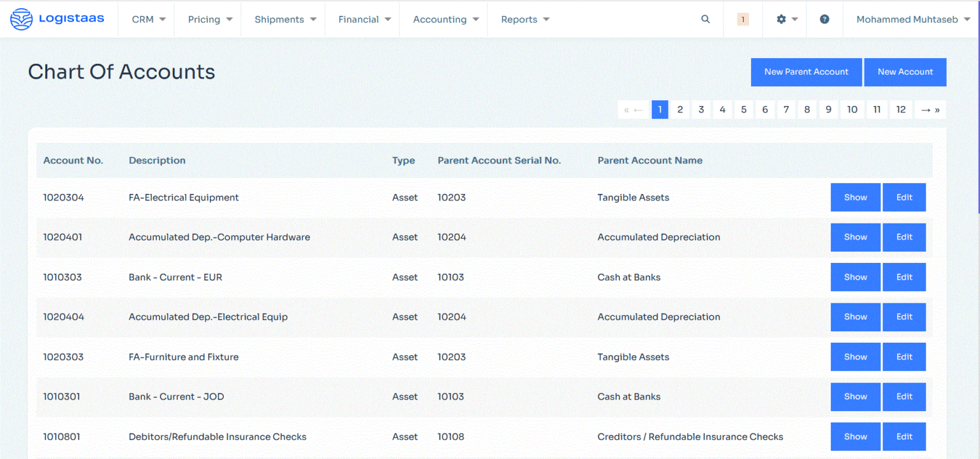Click the New Account button
The width and height of the screenshot is (980, 459).
pyautogui.click(x=905, y=71)
